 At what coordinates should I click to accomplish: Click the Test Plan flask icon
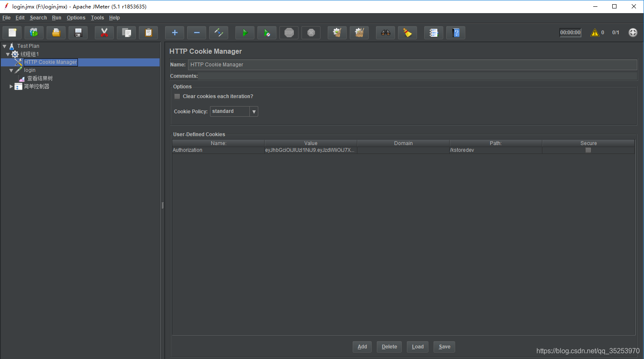click(12, 46)
